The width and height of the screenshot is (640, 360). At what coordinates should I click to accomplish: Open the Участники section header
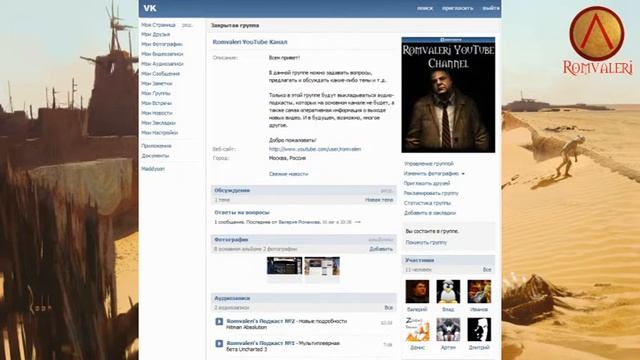pos(420,260)
